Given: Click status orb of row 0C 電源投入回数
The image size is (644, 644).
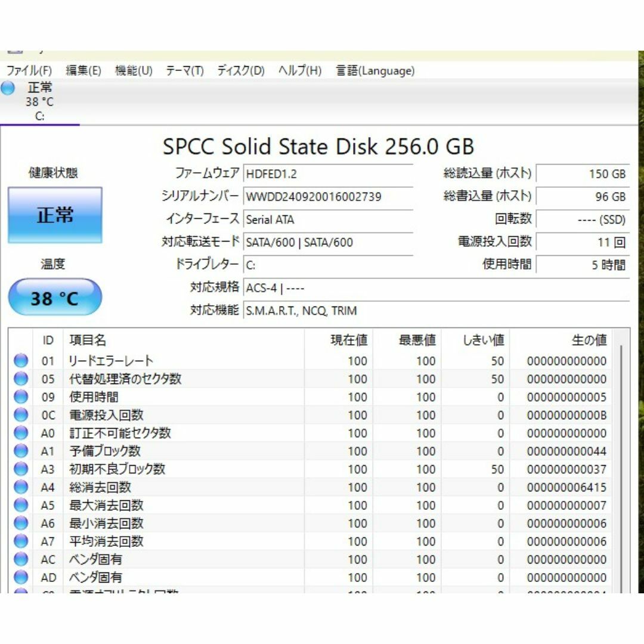Looking at the screenshot, I should point(20,415).
